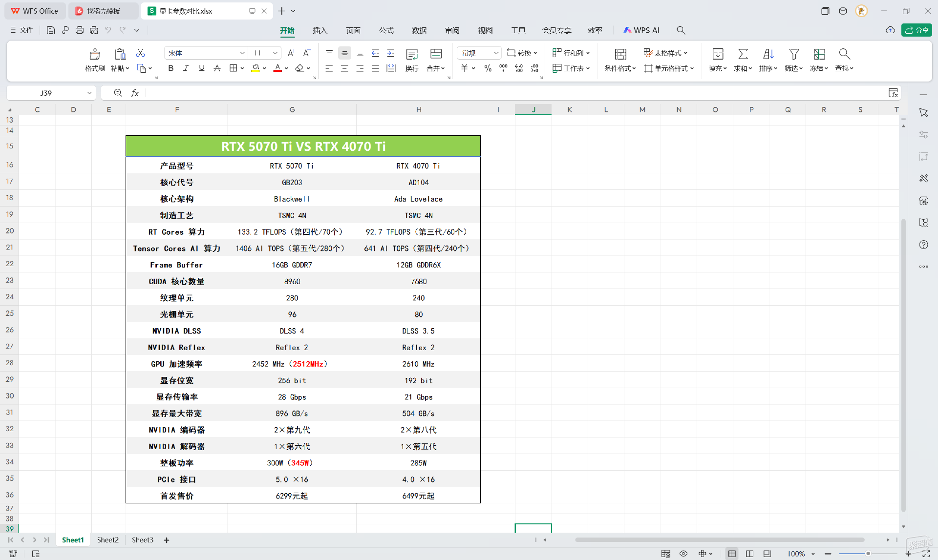The height and width of the screenshot is (560, 938).
Task: Click the Filter (筛选) funnel icon
Action: [x=794, y=54]
